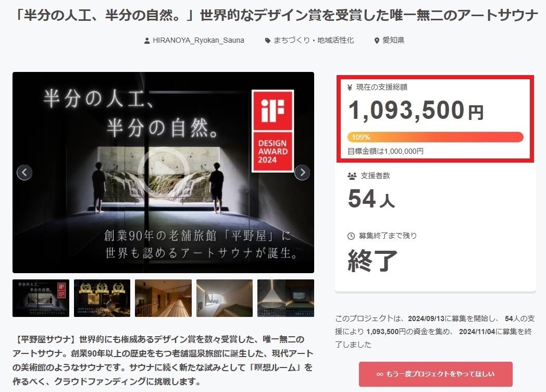
Task: Click the previous slide arrow on carousel
Action: point(24,172)
